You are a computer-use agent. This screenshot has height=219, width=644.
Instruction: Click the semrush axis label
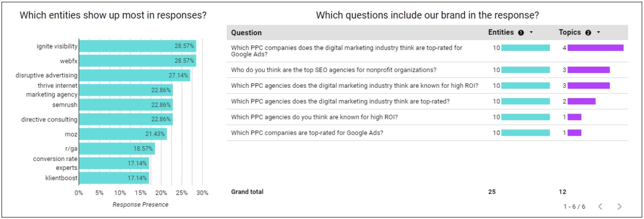coord(65,105)
